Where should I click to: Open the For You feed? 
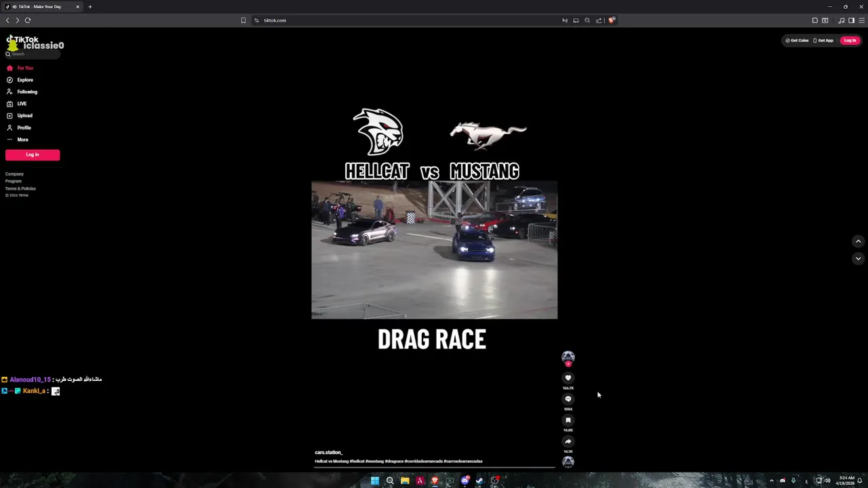[20, 68]
